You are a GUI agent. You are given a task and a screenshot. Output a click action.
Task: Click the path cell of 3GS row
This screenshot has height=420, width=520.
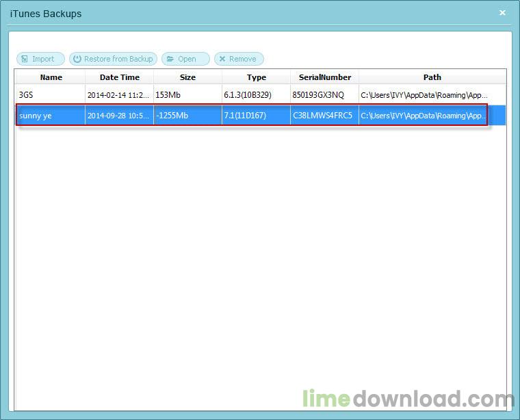pyautogui.click(x=432, y=95)
